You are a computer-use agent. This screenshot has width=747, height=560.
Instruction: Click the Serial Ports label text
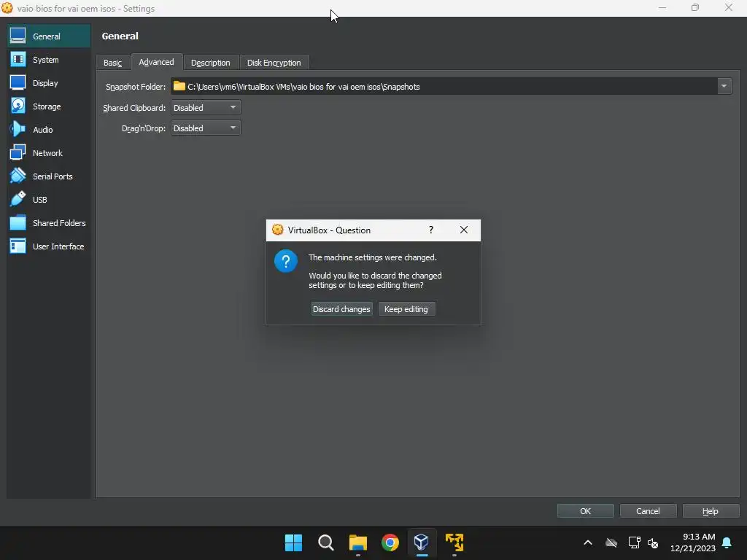pyautogui.click(x=53, y=176)
